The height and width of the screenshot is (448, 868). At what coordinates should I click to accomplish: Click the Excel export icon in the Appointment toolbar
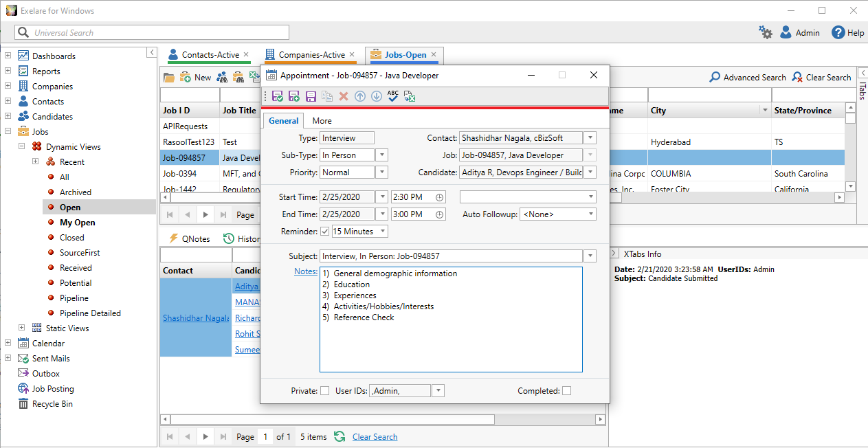(x=410, y=97)
